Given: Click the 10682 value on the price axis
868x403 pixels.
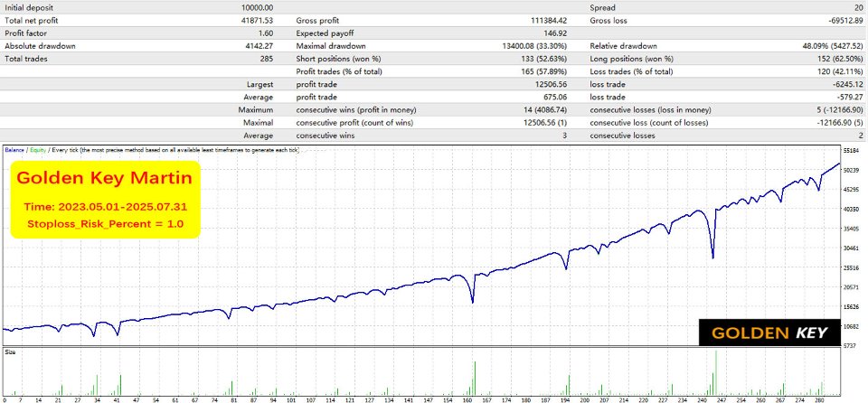Looking at the screenshot, I should tap(852, 326).
